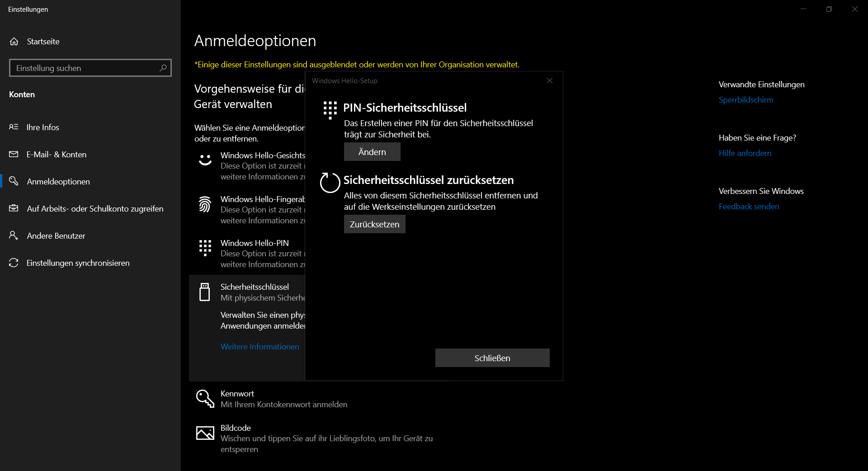Focus the Einstellung suchen search field
This screenshot has height=471, width=868.
tap(90, 68)
